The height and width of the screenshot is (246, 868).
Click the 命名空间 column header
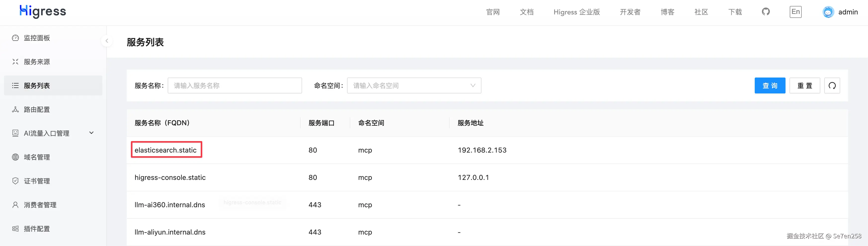371,123
